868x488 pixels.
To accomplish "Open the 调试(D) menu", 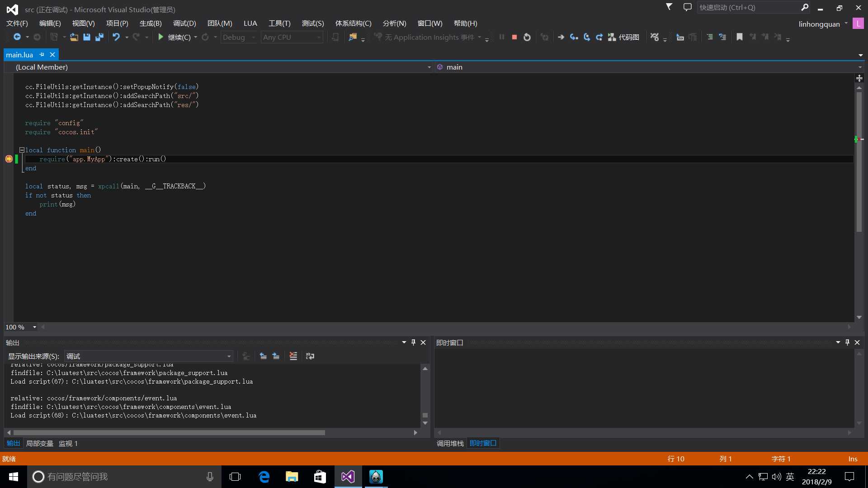I will coord(184,23).
